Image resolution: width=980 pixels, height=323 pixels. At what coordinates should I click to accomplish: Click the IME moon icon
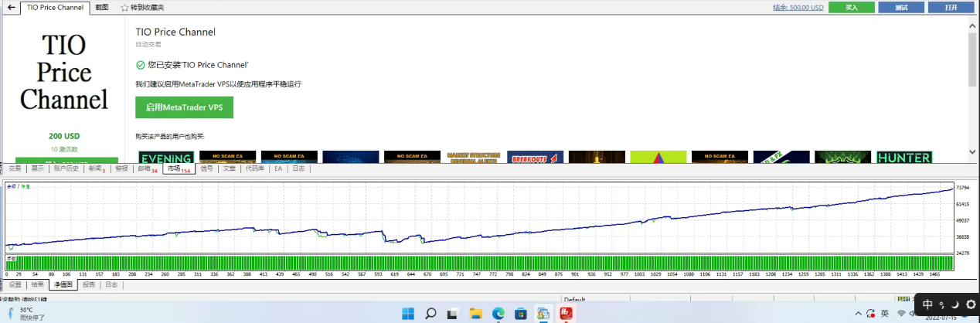click(956, 304)
